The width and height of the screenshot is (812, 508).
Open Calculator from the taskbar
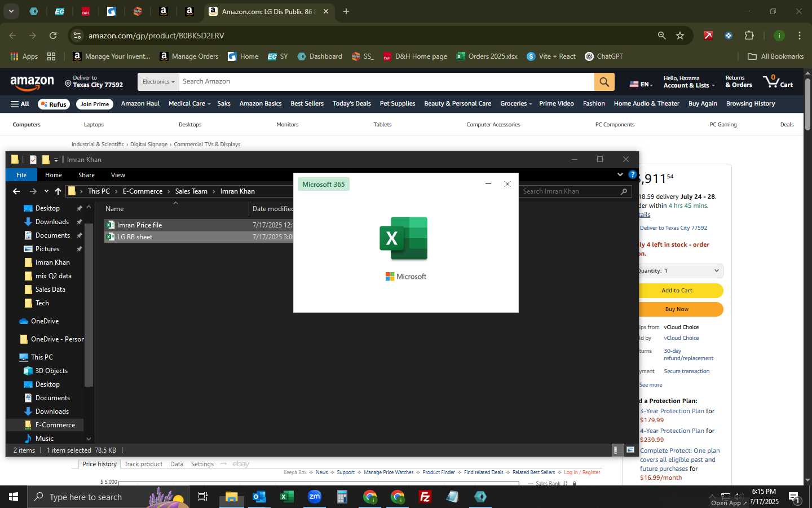[342, 497]
